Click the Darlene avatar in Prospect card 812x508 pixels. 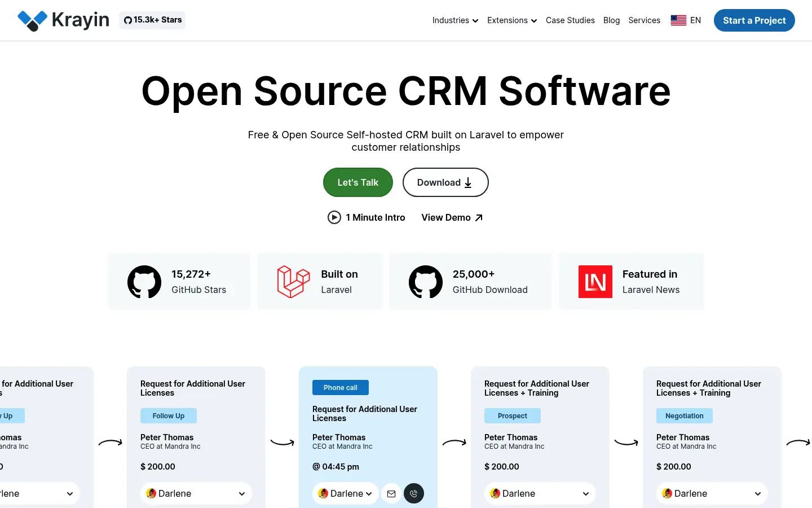pyautogui.click(x=495, y=493)
